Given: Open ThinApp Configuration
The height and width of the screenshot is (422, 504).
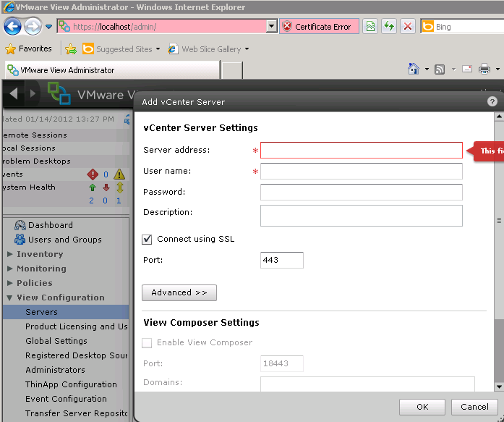Looking at the screenshot, I should coord(71,384).
